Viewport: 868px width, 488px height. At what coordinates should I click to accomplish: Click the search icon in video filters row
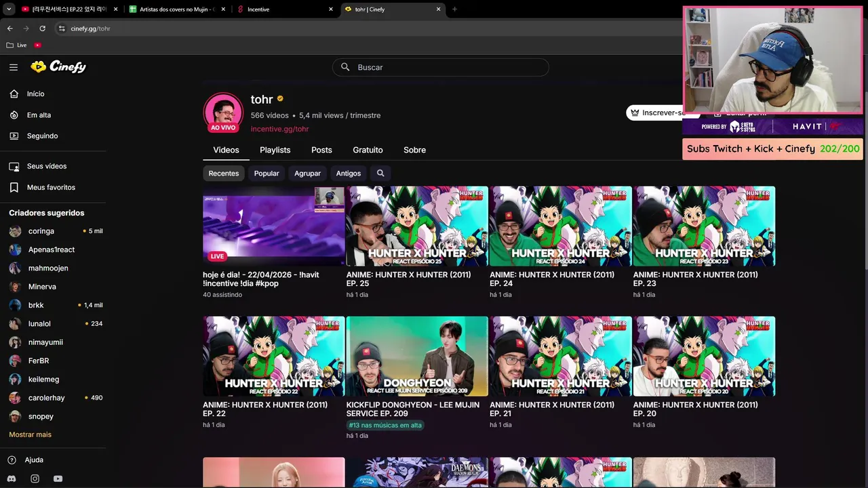point(380,173)
